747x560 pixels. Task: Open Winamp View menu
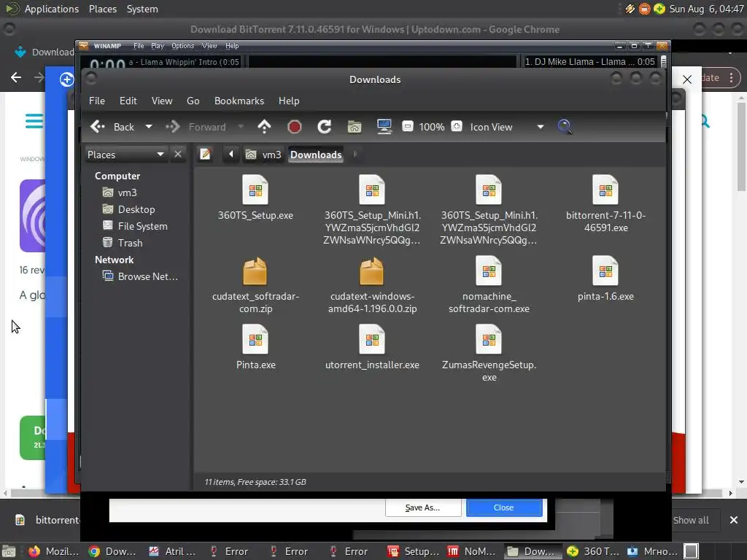point(209,46)
